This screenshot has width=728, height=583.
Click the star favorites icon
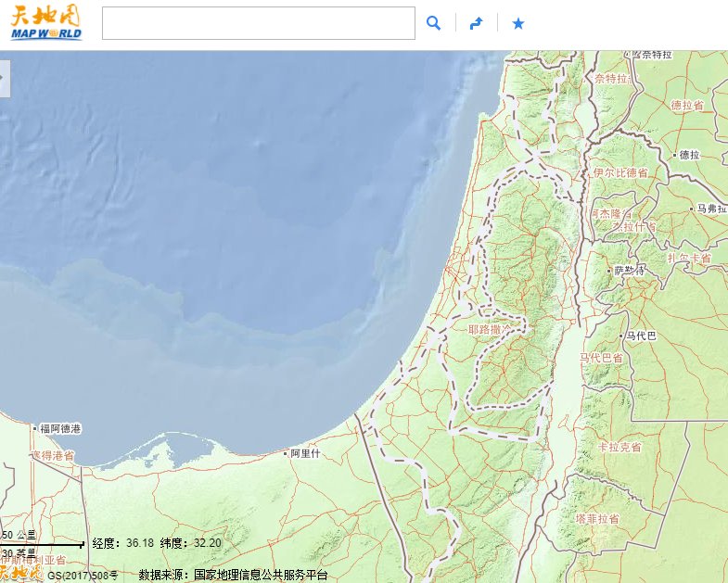(518, 23)
